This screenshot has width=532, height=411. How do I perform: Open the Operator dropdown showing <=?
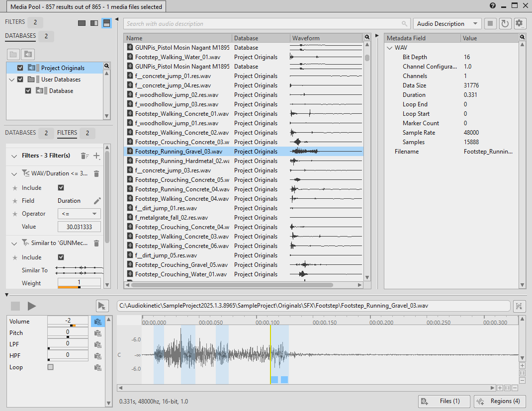pyautogui.click(x=79, y=214)
